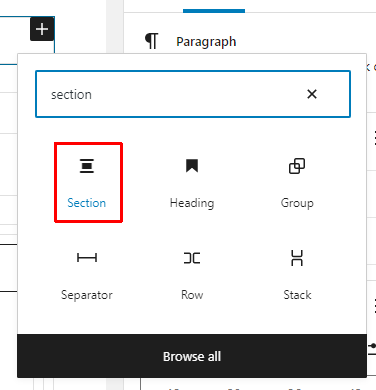Screen dimensions: 376x390
Task: Pick the Separator block icon
Action: coord(87,258)
